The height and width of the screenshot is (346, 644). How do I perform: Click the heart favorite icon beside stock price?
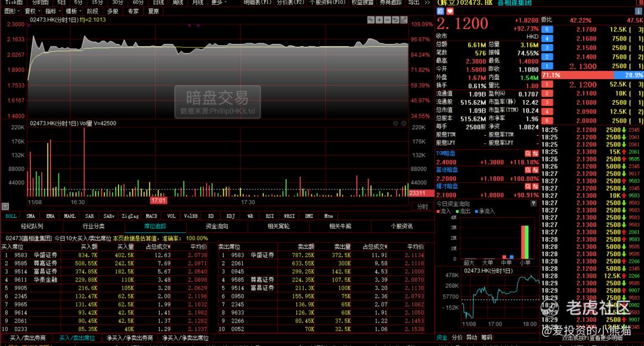tap(450, 11)
